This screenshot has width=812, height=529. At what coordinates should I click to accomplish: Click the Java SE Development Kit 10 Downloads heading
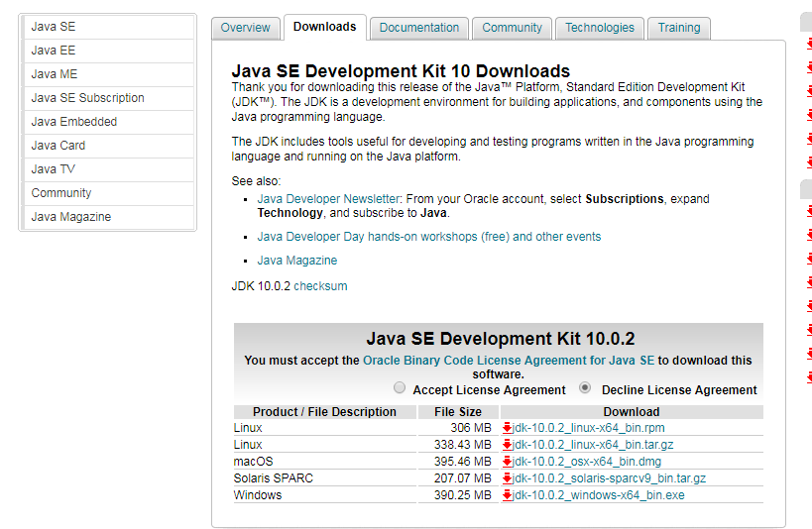pos(401,71)
